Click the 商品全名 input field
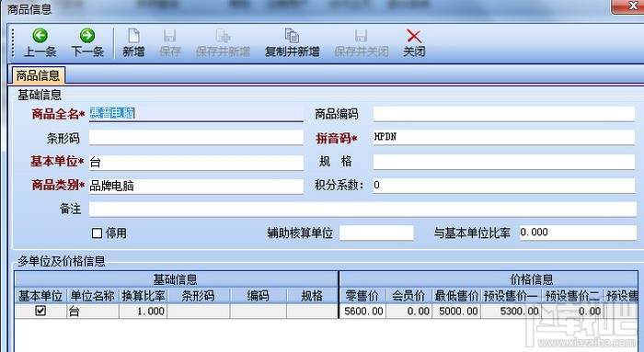The height and width of the screenshot is (352, 644). pyautogui.click(x=196, y=114)
